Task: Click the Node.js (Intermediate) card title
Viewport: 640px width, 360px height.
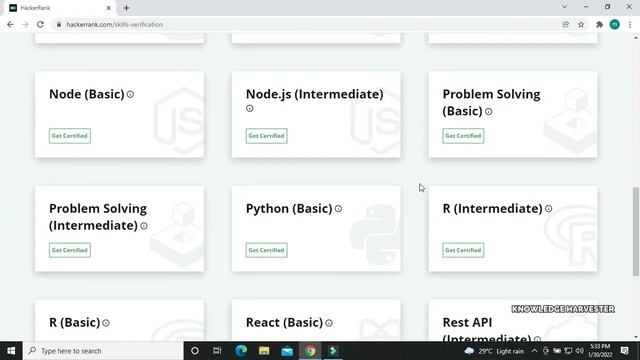Action: point(314,94)
